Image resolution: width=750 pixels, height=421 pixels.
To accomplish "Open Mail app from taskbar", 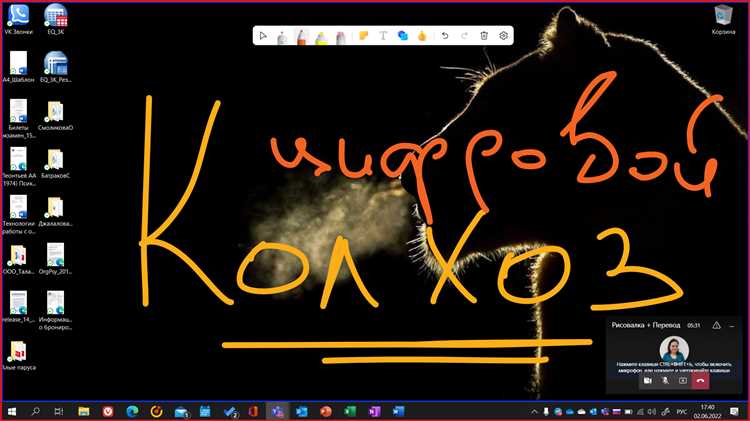I will (x=181, y=411).
